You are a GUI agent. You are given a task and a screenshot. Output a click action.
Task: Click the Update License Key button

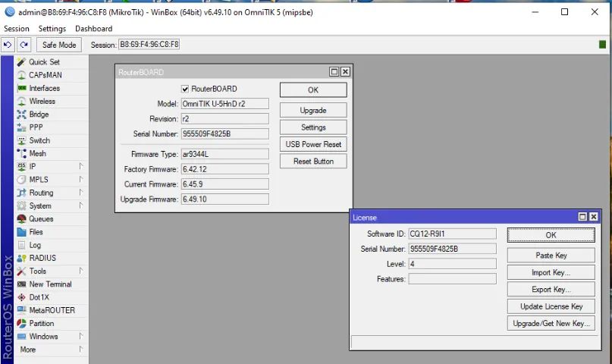click(x=551, y=306)
